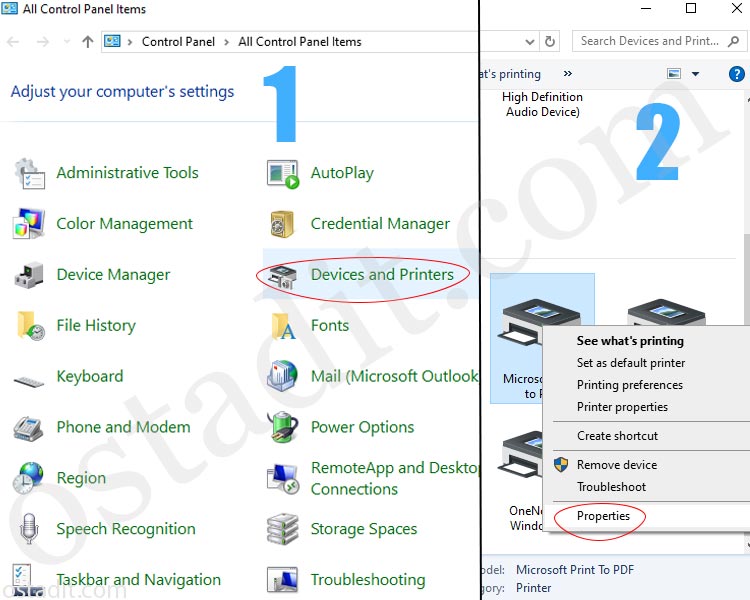The width and height of the screenshot is (750, 600).
Task: Click the Color Management icon
Action: pos(30,224)
